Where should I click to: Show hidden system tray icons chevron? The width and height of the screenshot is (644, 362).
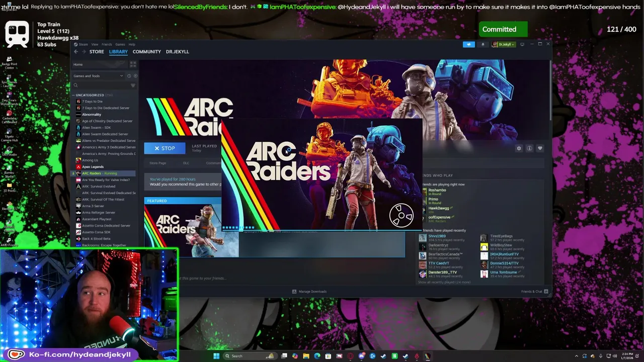pyautogui.click(x=576, y=356)
